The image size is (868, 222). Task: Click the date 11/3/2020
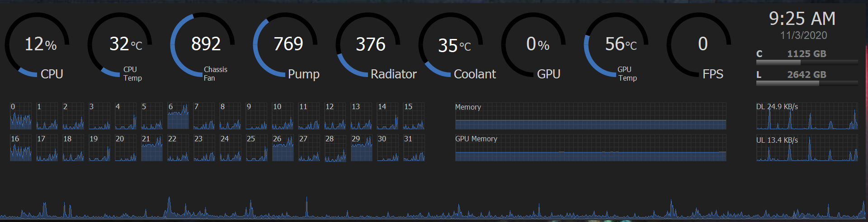coord(803,35)
